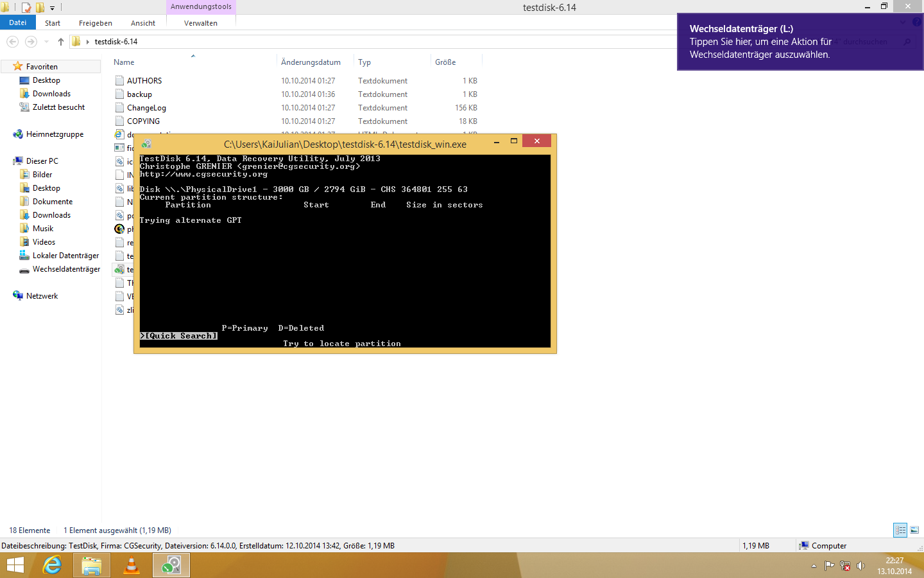Open the Datei menu

coord(18,22)
